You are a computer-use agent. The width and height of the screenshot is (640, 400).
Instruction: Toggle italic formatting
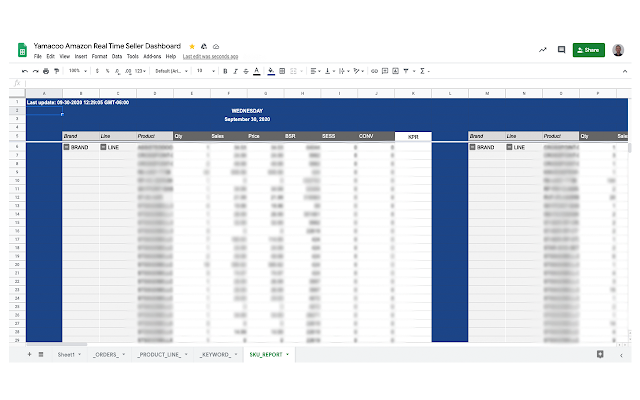pos(236,71)
